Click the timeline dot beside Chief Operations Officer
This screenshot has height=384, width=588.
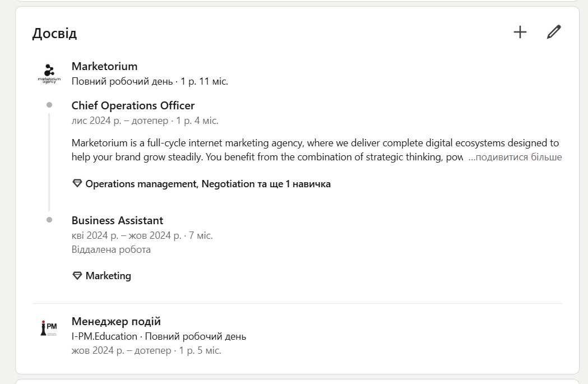click(49, 105)
